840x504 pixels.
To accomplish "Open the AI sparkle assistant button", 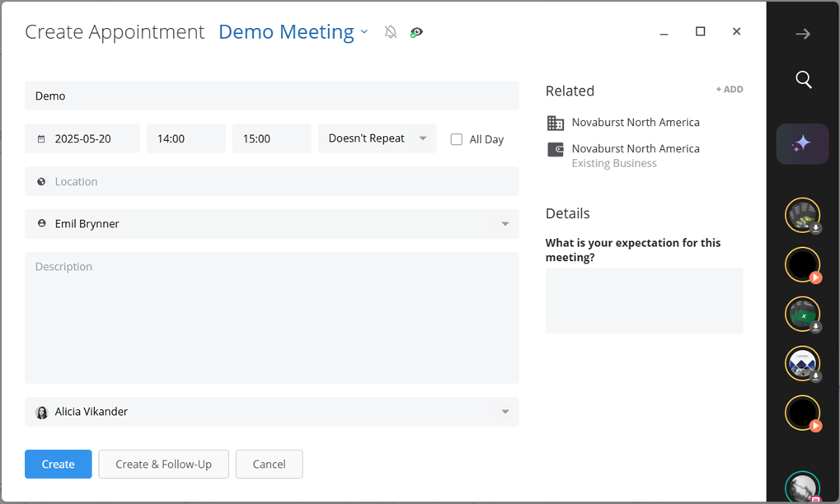I will [x=802, y=144].
